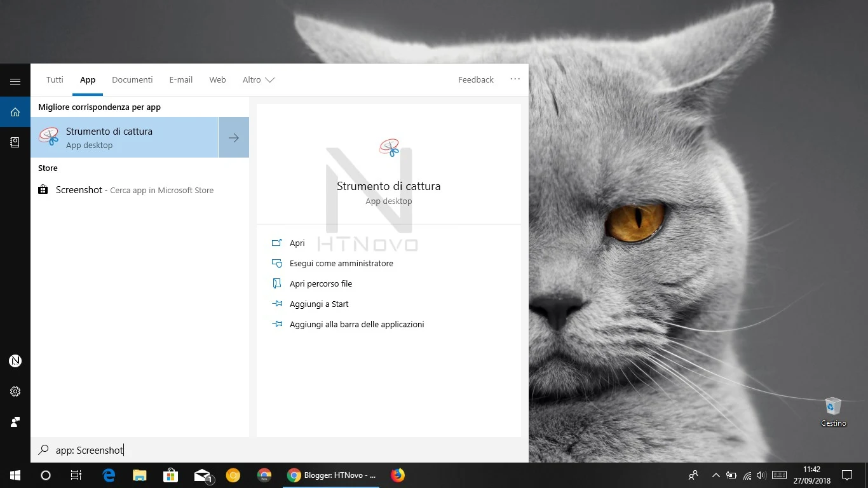Expand the Altro filter dropdown
This screenshot has height=488, width=868.
[259, 79]
